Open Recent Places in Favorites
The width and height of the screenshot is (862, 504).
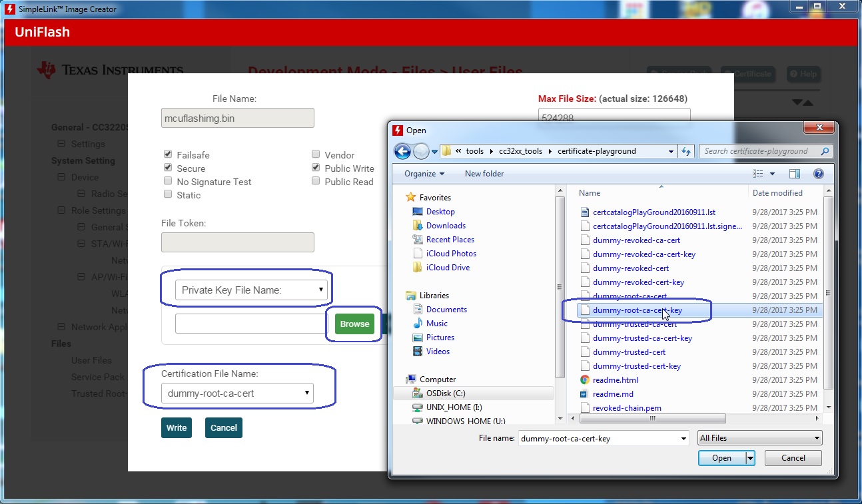click(x=450, y=240)
